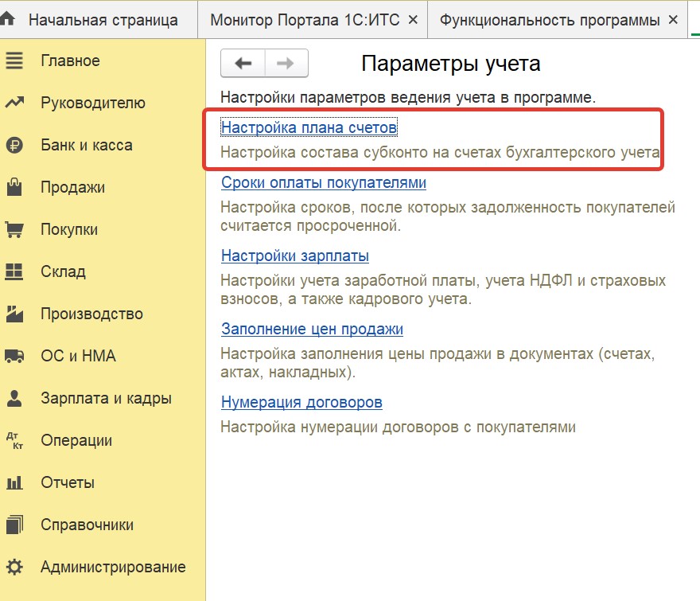Screen dimensions: 700x601
Task: Go back with the left arrow button
Action: pyautogui.click(x=243, y=64)
